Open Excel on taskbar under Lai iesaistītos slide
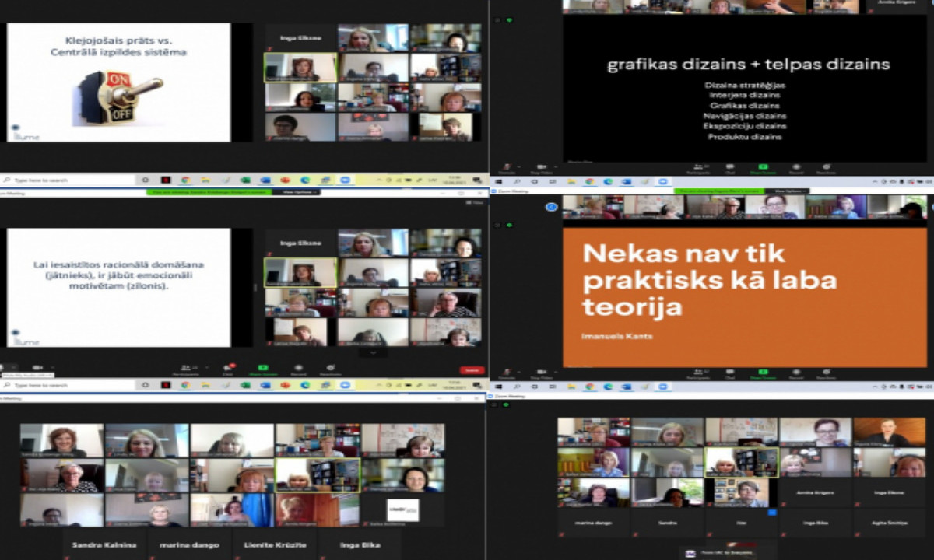This screenshot has width=934, height=560. pyautogui.click(x=244, y=385)
